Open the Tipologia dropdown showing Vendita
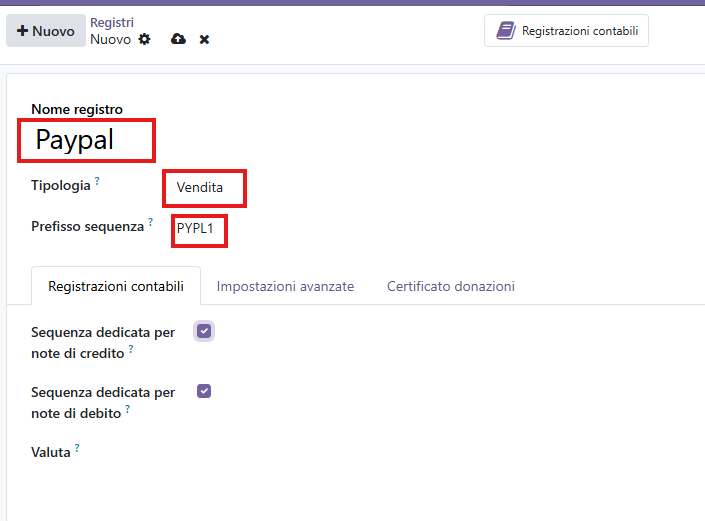 204,188
